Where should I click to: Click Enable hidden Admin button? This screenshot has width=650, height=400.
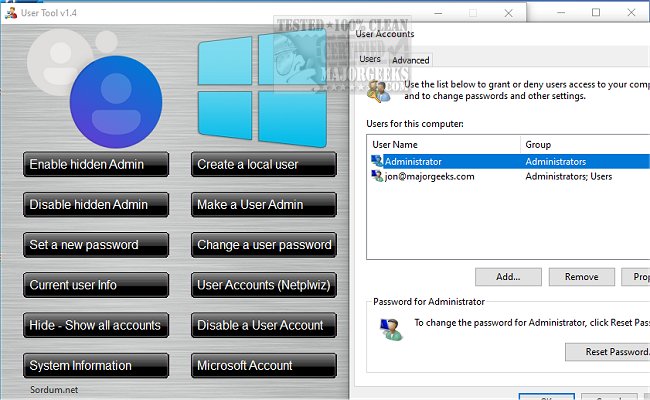click(x=96, y=165)
